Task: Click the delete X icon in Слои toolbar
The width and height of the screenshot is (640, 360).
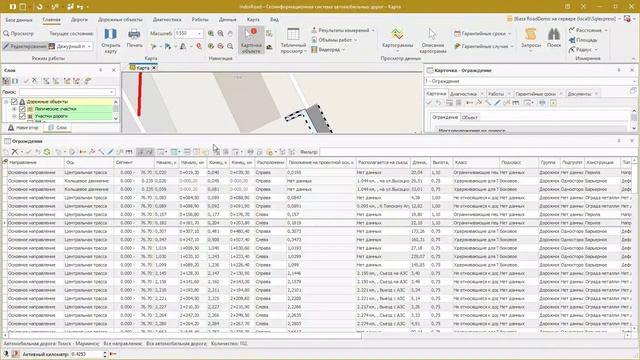Action: (35, 81)
